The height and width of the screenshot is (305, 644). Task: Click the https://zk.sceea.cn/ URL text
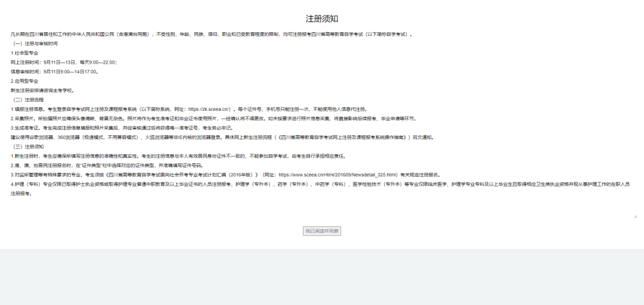(209, 109)
